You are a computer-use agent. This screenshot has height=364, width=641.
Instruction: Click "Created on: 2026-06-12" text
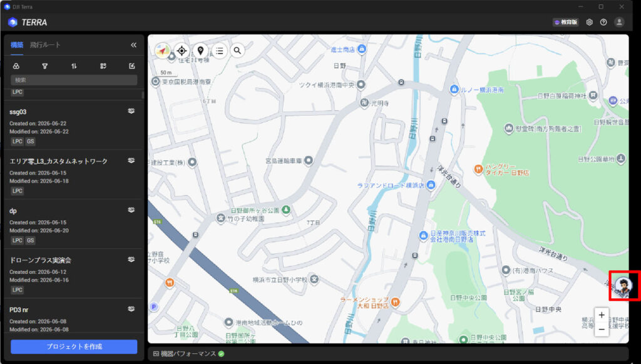pos(38,271)
